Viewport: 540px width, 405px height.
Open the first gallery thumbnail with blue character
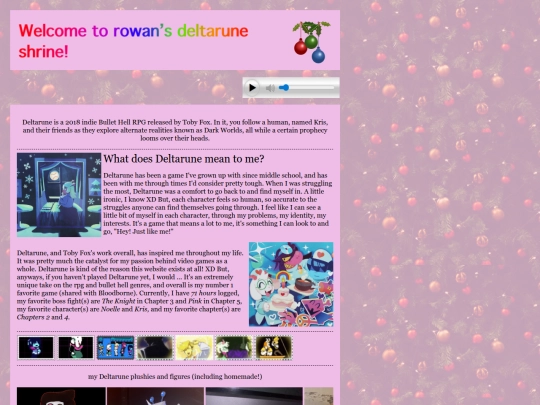pos(36,348)
